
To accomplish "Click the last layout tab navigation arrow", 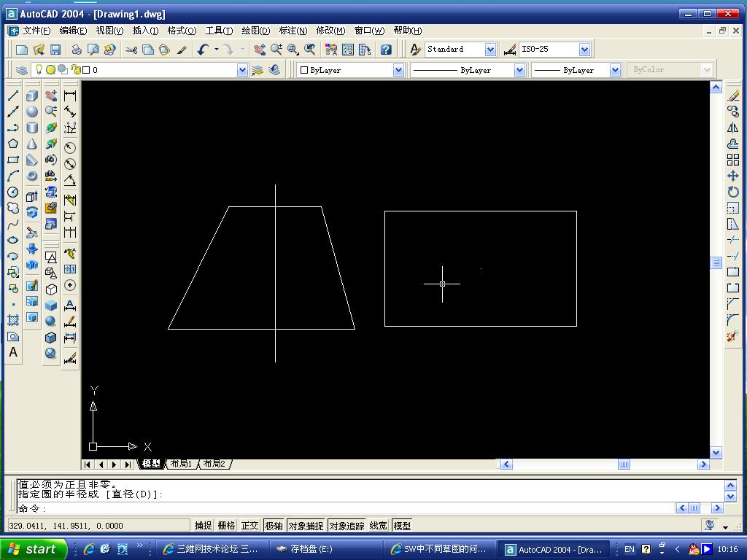I will click(x=128, y=464).
